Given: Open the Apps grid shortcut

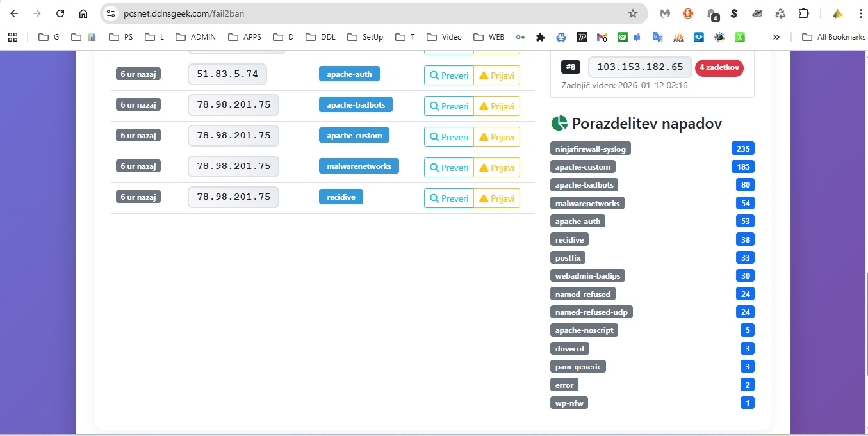Looking at the screenshot, I should point(13,37).
